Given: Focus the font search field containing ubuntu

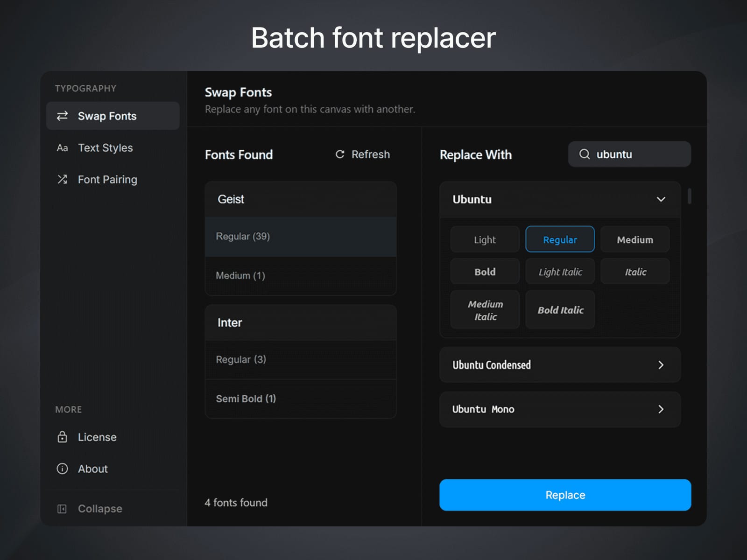Looking at the screenshot, I should coord(629,154).
